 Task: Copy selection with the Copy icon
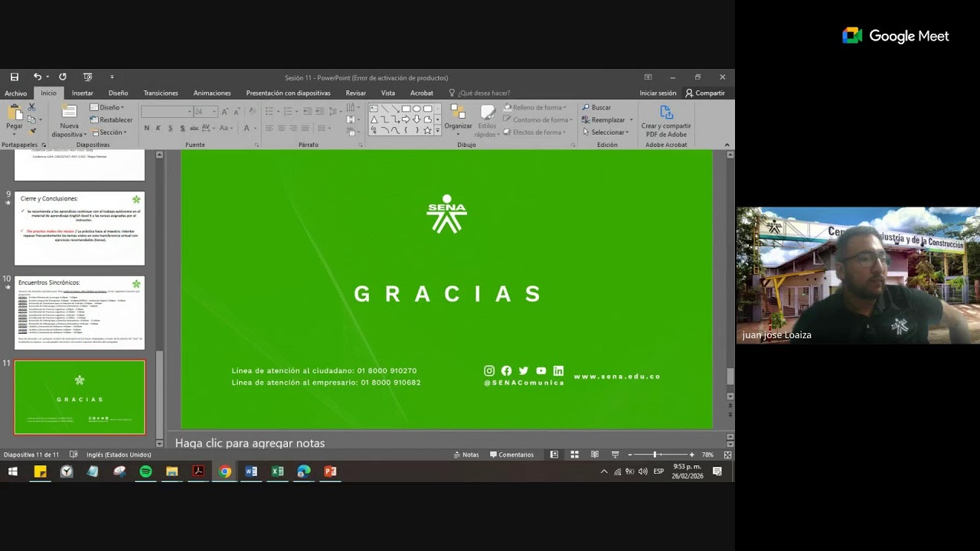pyautogui.click(x=31, y=119)
